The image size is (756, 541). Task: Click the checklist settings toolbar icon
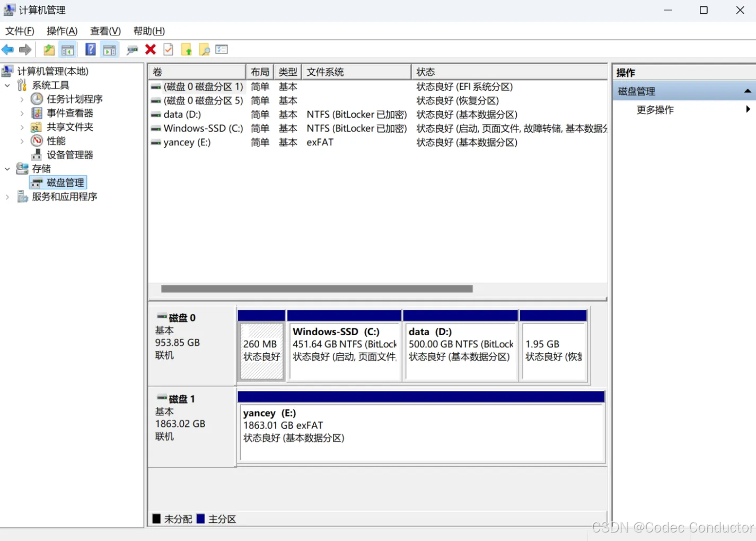(x=222, y=49)
